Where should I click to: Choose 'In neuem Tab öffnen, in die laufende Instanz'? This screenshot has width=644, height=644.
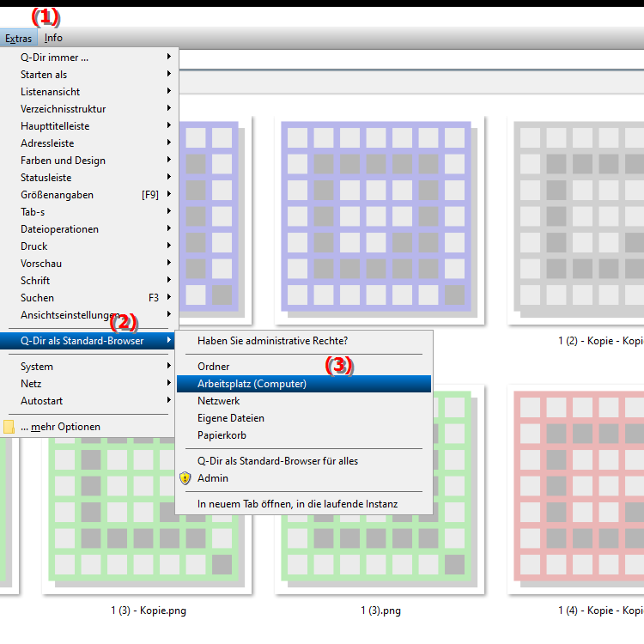click(304, 504)
